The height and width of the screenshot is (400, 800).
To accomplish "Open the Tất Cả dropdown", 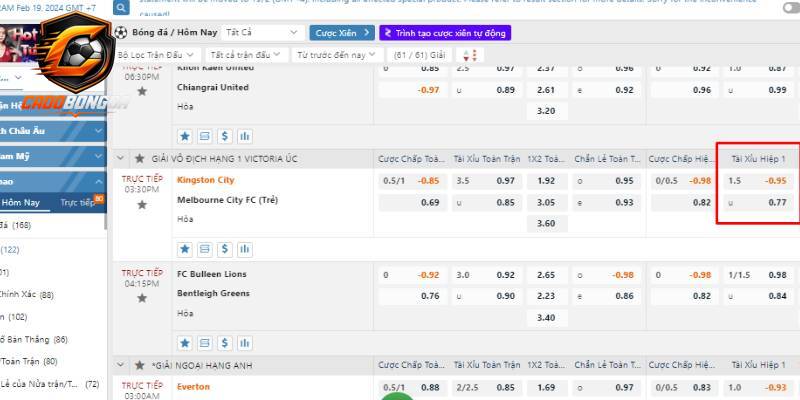I will click(263, 33).
